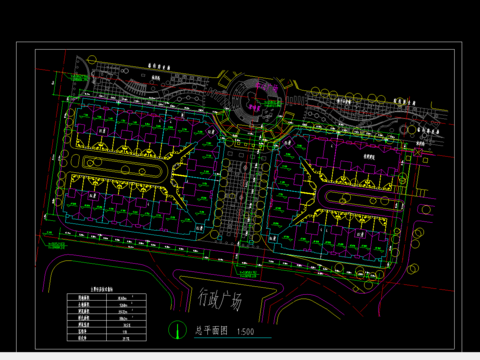Click the 总平面图 drawing title
The height and width of the screenshot is (360, 480).
(211, 330)
